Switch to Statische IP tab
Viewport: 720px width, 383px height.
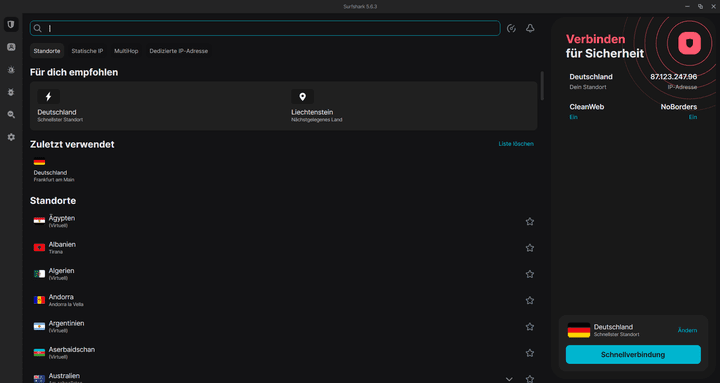pos(87,51)
